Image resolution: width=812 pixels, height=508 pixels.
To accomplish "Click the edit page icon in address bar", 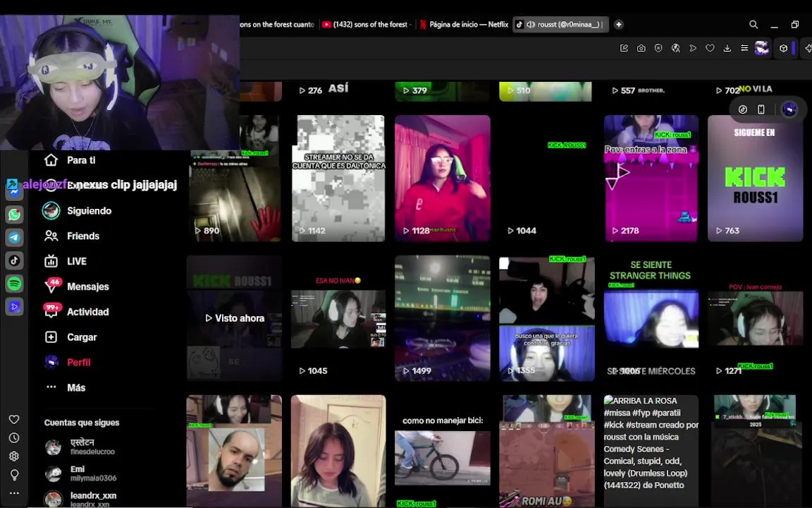I will (624, 48).
